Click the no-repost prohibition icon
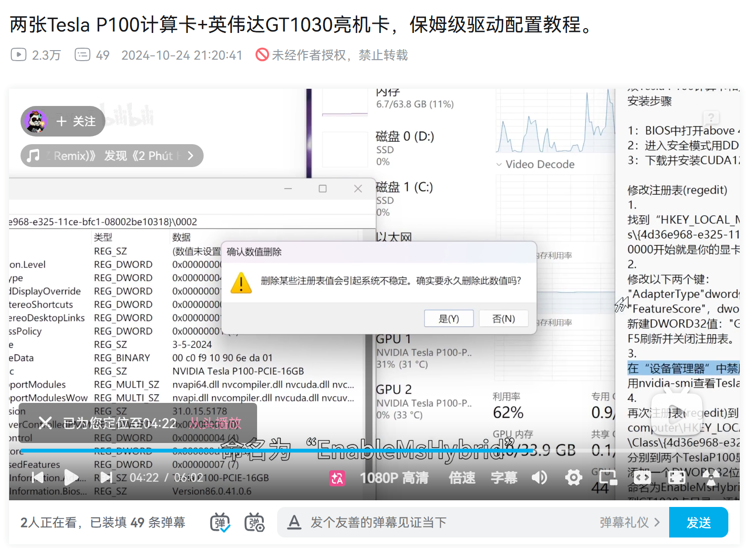Viewport: 756px width, 548px height. (x=262, y=54)
